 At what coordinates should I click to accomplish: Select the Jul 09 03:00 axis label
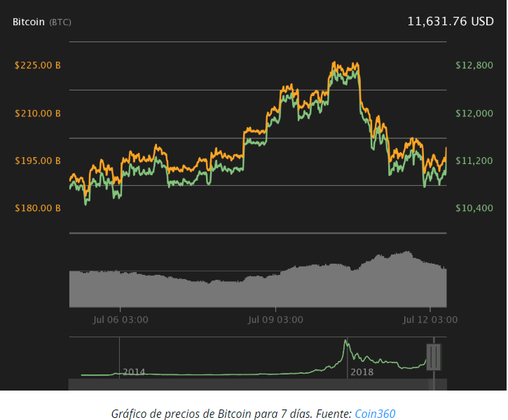(275, 320)
